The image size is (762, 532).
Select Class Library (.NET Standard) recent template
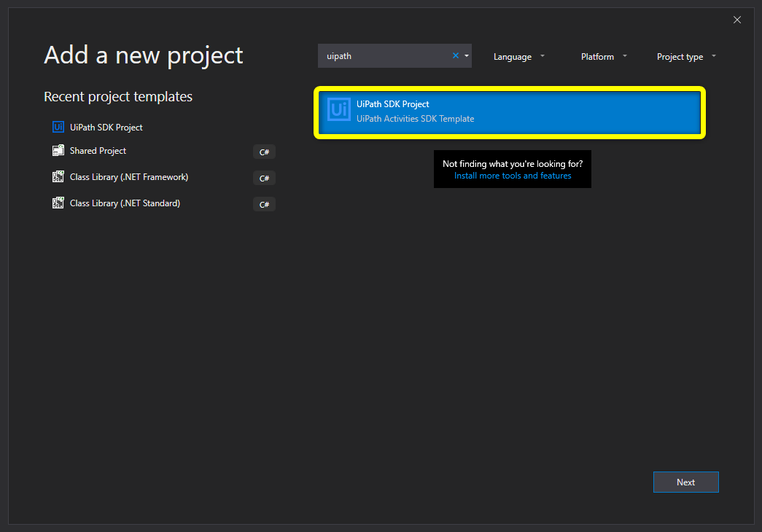coord(124,203)
